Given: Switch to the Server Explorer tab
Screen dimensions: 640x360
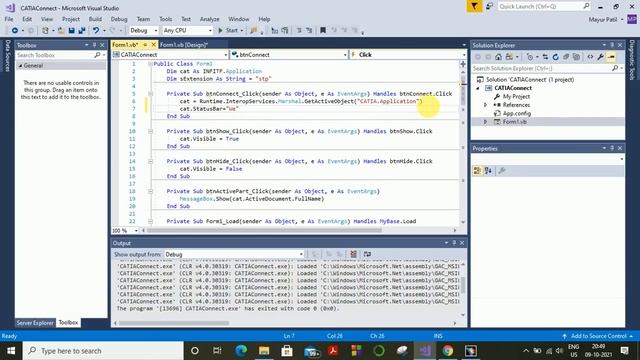Looking at the screenshot, I should 35,323.
